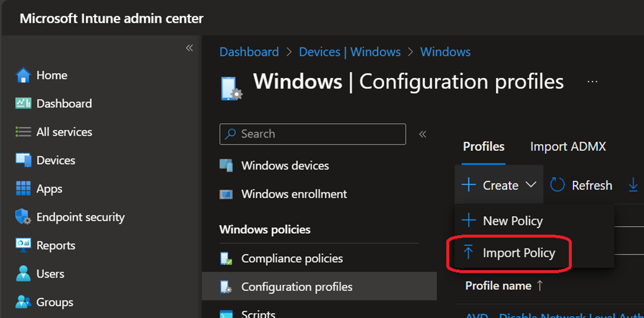Select Import Policy menu entry
Screen dimensions: 644x318
pyautogui.click(x=518, y=253)
